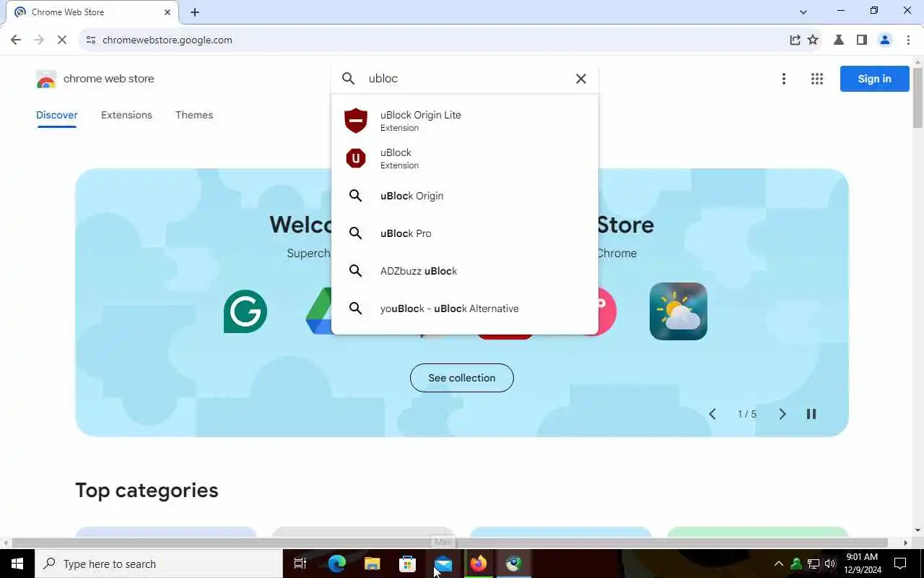The height and width of the screenshot is (578, 924).
Task: Open the Grammarly icon in the banner
Action: pyautogui.click(x=245, y=311)
